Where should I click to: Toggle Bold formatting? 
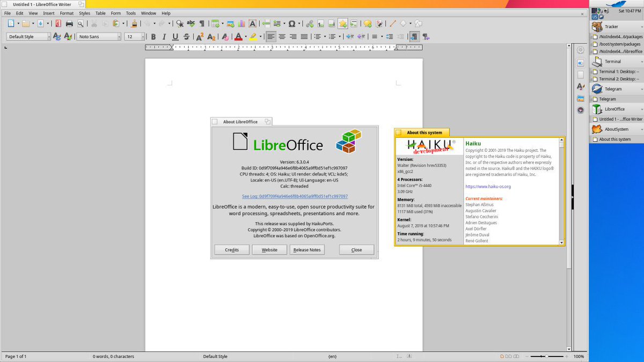[153, 37]
